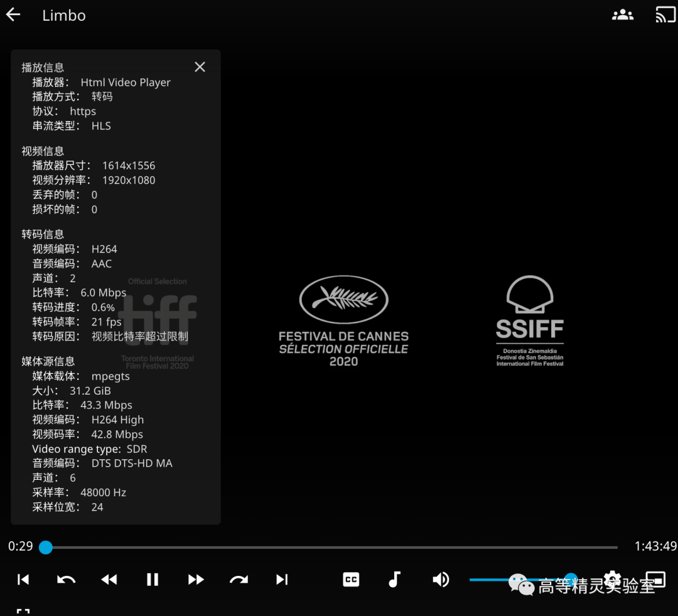Open the audio track selector
The height and width of the screenshot is (616, 678).
click(394, 579)
